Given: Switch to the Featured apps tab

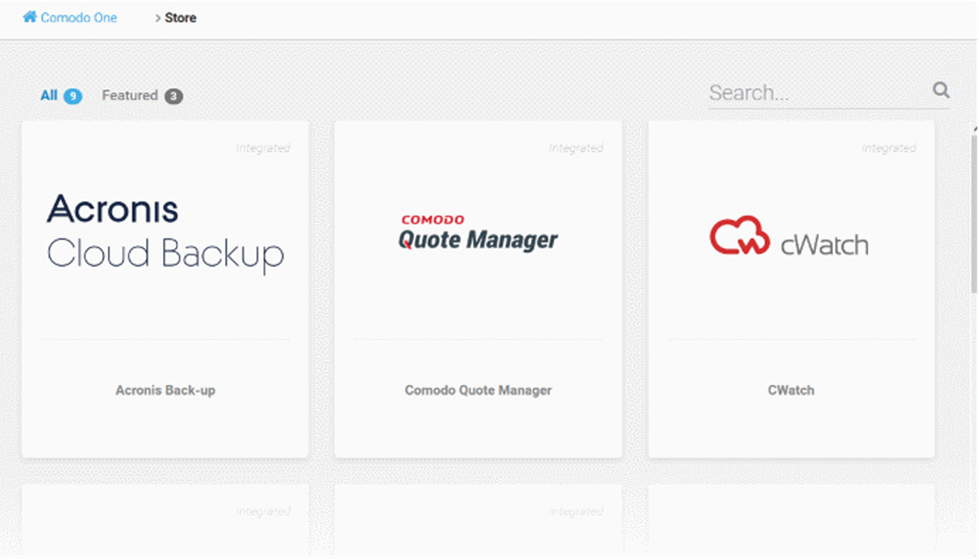Looking at the screenshot, I should [x=130, y=95].
